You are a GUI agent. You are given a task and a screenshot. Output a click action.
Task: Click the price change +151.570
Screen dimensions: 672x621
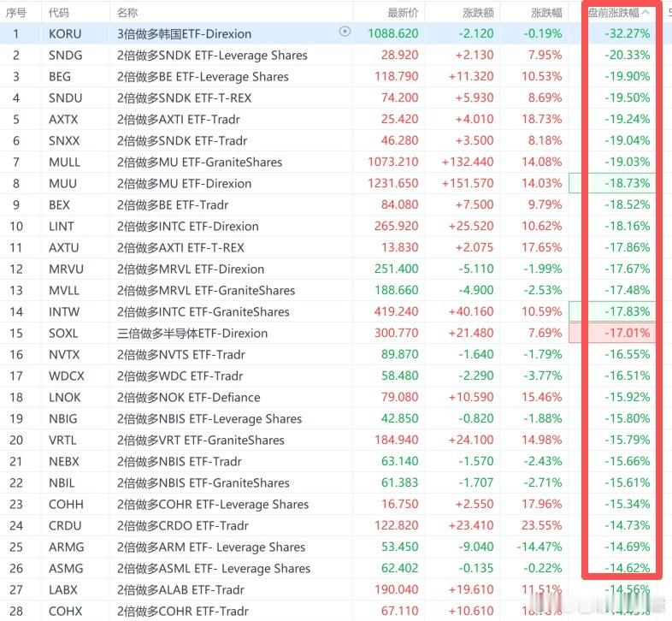point(468,184)
